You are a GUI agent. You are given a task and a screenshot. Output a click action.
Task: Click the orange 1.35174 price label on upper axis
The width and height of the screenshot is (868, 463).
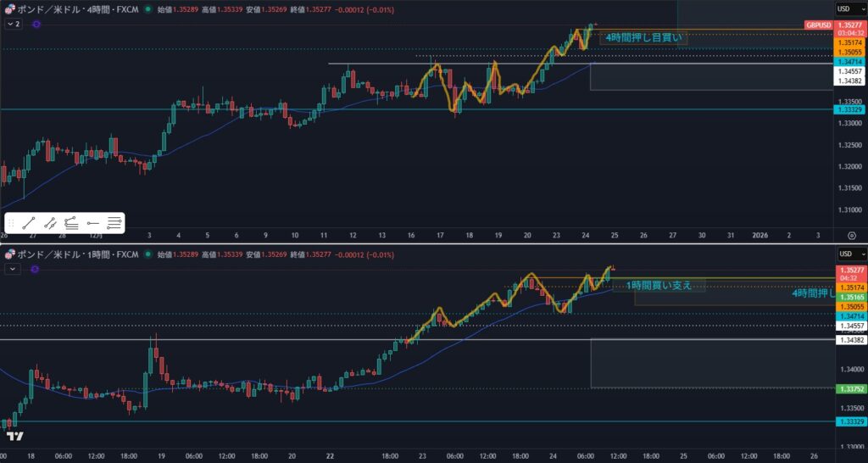point(848,42)
